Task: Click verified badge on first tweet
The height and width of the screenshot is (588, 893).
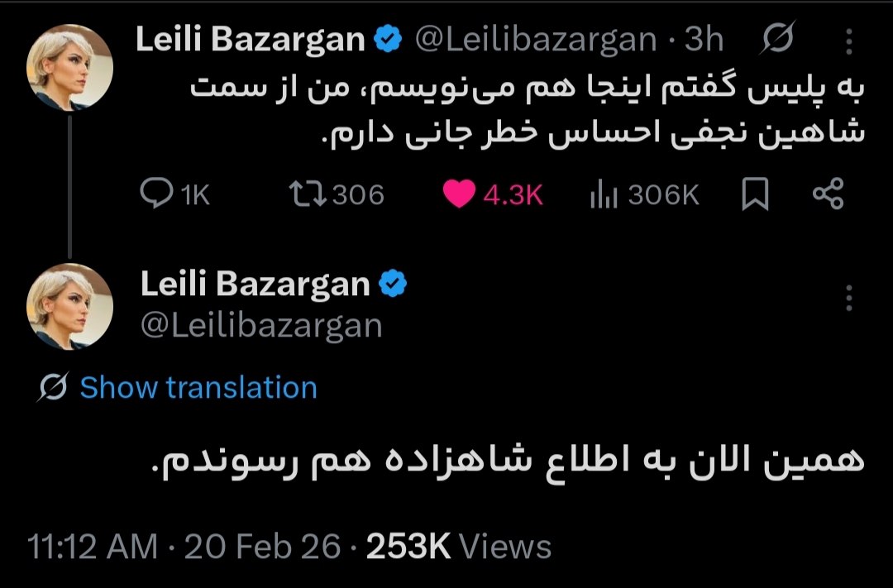Action: (x=389, y=39)
